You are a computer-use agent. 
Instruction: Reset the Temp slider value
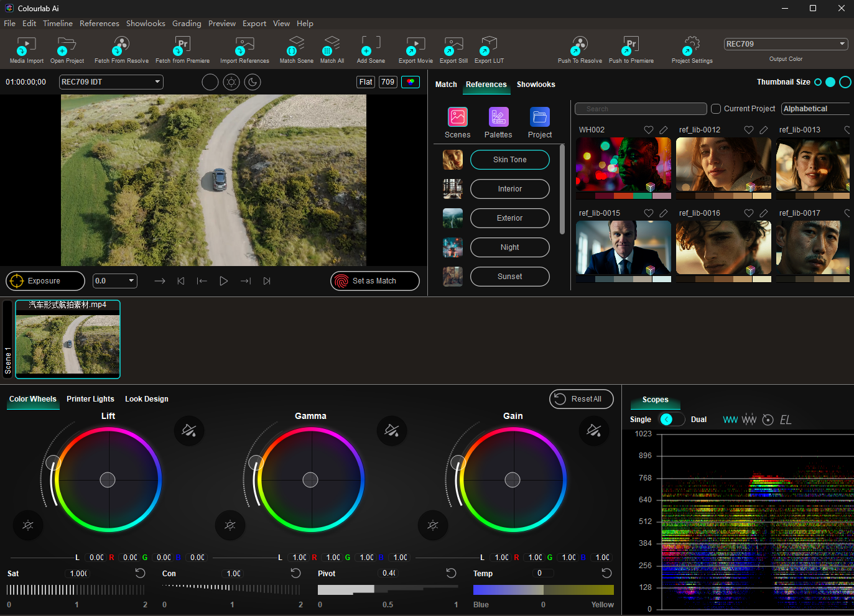click(x=607, y=573)
